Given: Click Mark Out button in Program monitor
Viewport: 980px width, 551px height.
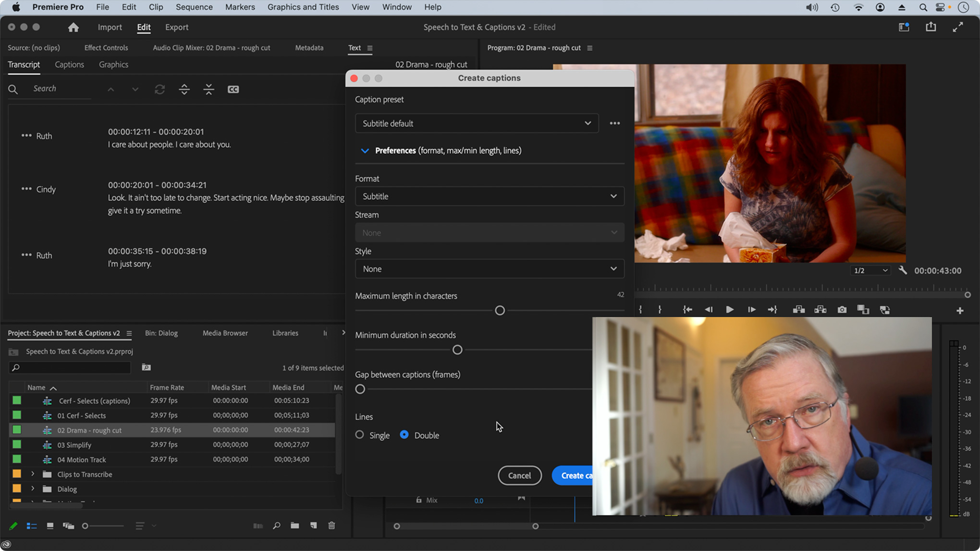Looking at the screenshot, I should tap(660, 310).
